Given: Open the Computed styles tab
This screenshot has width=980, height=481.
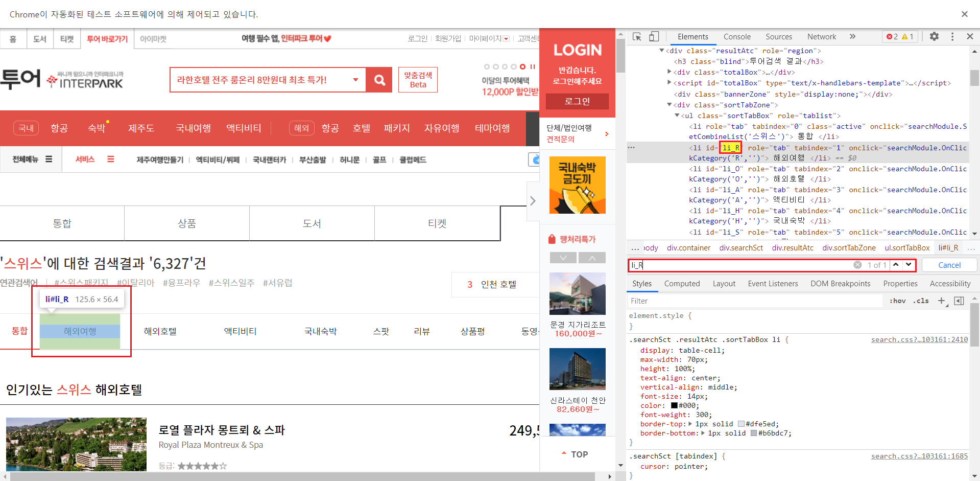Looking at the screenshot, I should coord(682,284).
